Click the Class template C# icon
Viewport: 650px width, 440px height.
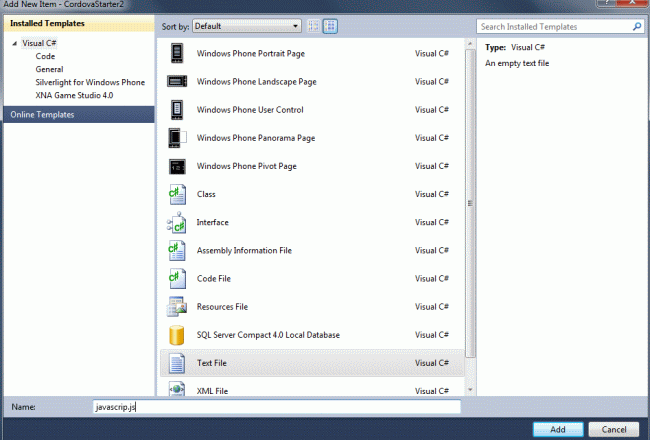coord(177,194)
